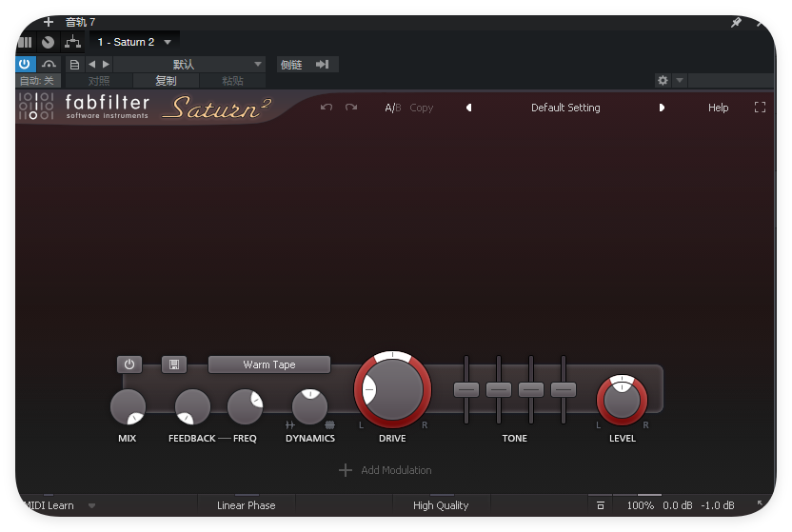
Task: Toggle A/B state comparison
Action: (392, 108)
